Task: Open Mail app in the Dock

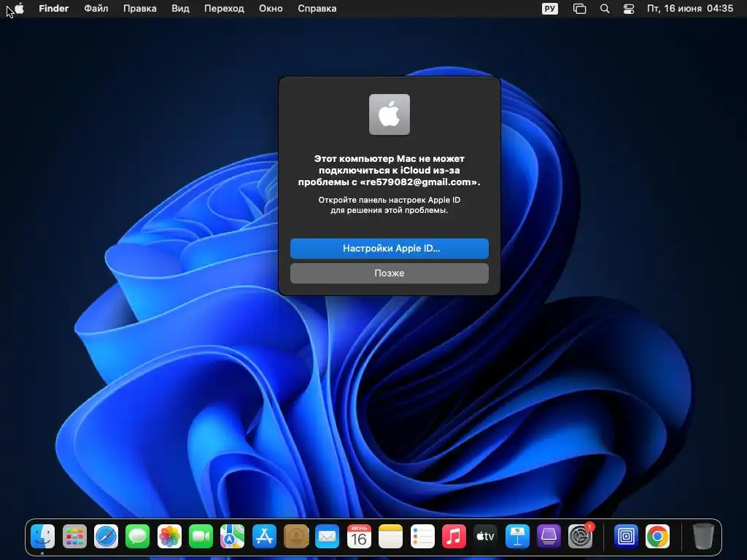Action: 328,536
